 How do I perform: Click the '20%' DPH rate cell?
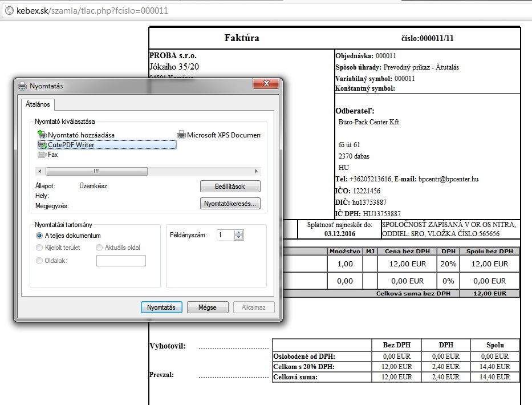tap(448, 264)
